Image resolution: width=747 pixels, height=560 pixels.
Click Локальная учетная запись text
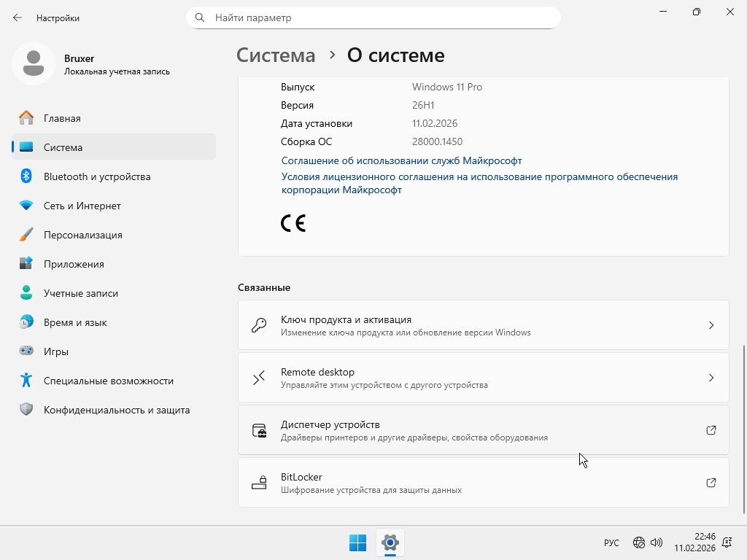pos(117,71)
